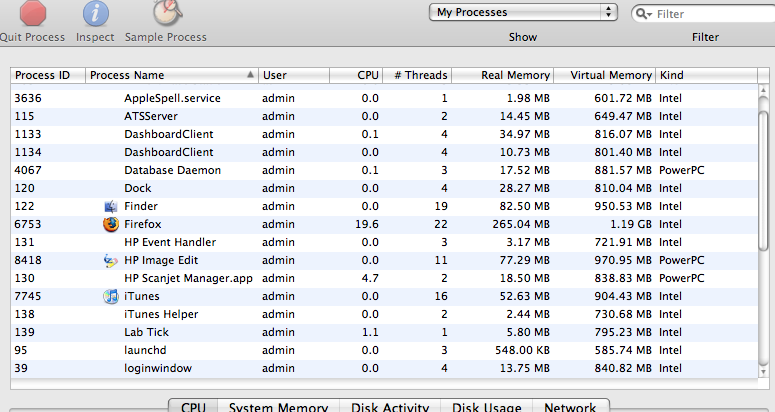Select the DashboardClient row with ID 1133
The height and width of the screenshot is (412, 775).
pyautogui.click(x=384, y=134)
